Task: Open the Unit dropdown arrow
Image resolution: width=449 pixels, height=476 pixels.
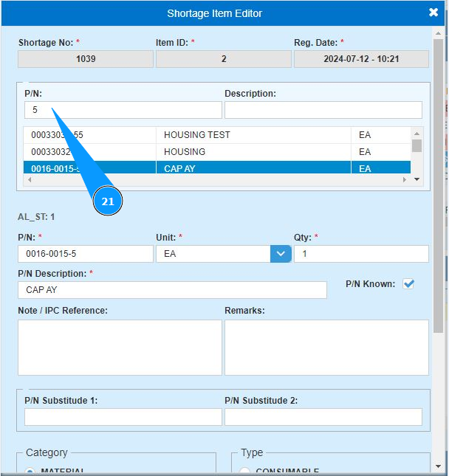Action: [281, 254]
